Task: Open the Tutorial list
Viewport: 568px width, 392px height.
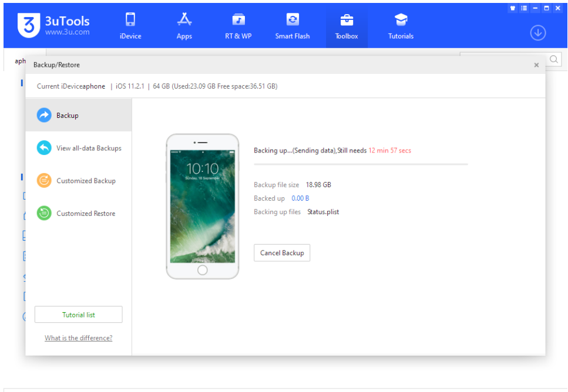Action: pyautogui.click(x=78, y=314)
